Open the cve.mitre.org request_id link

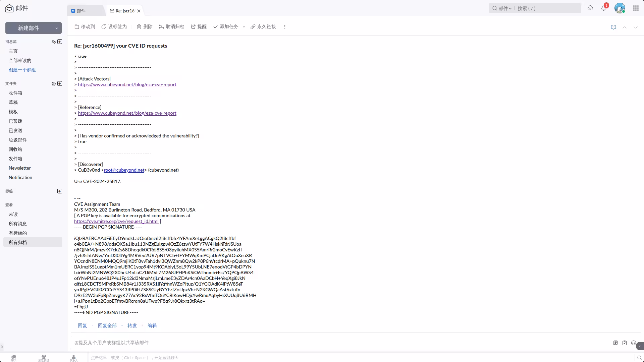tap(116, 221)
